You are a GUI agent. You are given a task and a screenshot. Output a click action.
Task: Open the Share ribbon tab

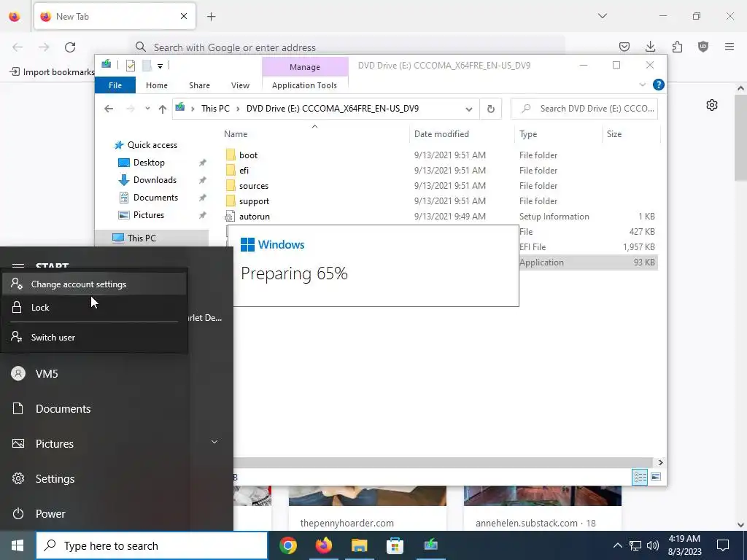(199, 85)
